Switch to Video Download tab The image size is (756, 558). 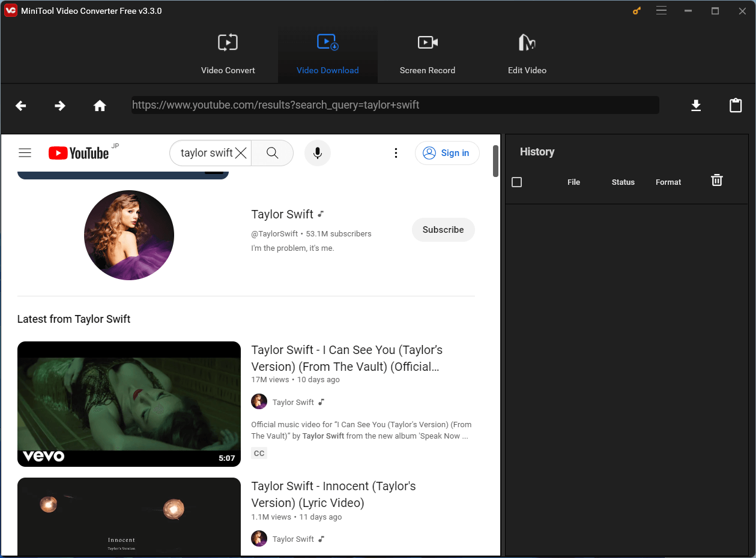pyautogui.click(x=328, y=55)
